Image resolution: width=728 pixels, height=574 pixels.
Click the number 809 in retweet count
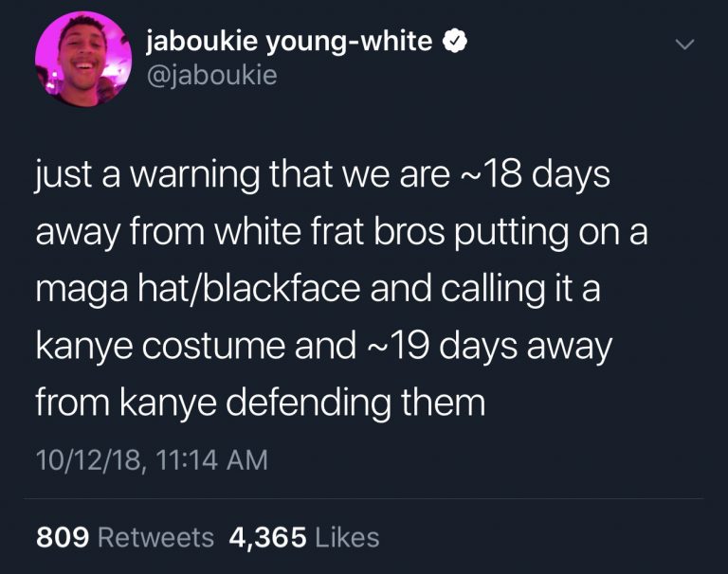coord(63,538)
